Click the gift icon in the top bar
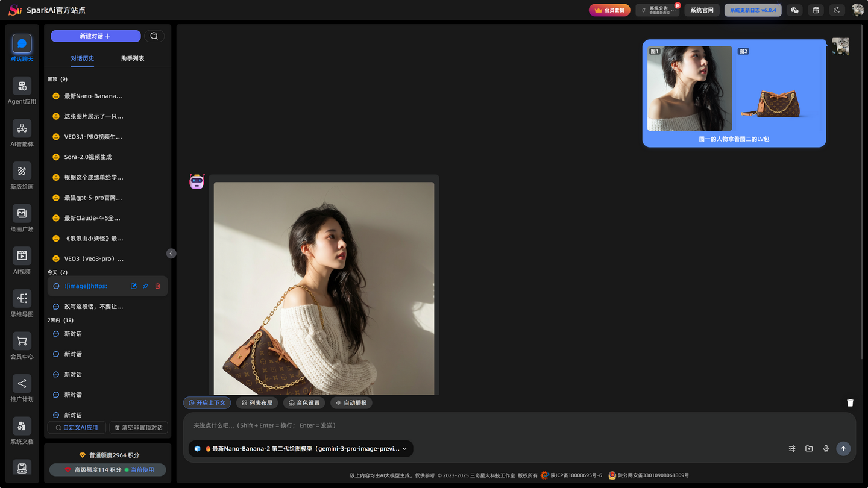The height and width of the screenshot is (488, 868). click(x=816, y=10)
